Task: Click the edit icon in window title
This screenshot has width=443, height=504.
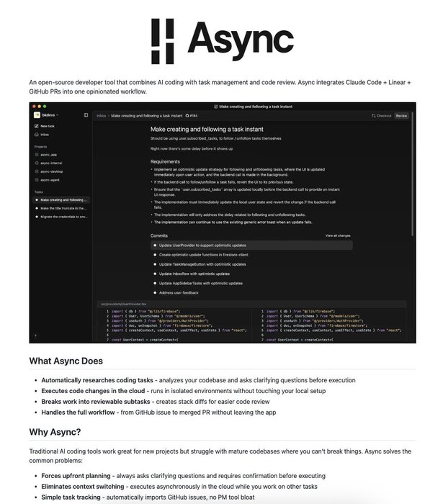Action: 215,107
